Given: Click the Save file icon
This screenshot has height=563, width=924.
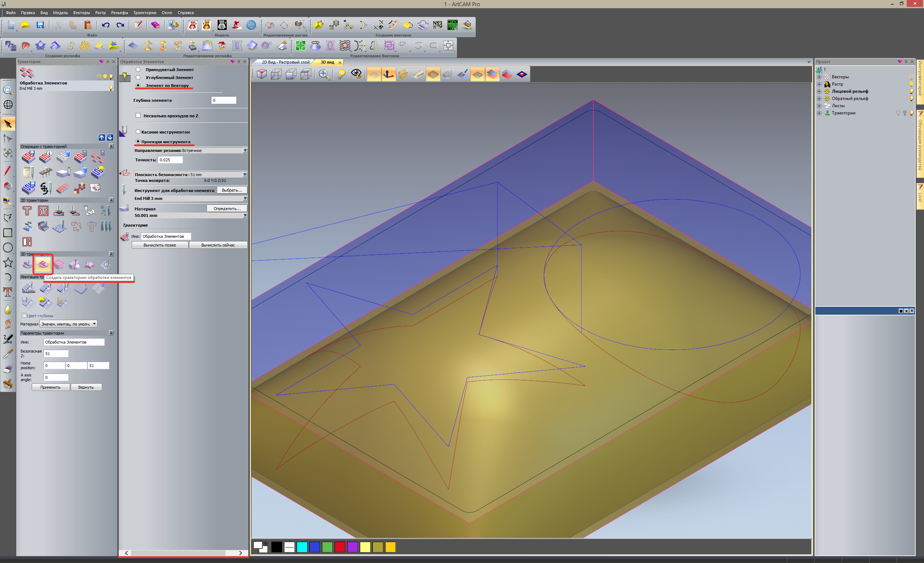Looking at the screenshot, I should 40,25.
